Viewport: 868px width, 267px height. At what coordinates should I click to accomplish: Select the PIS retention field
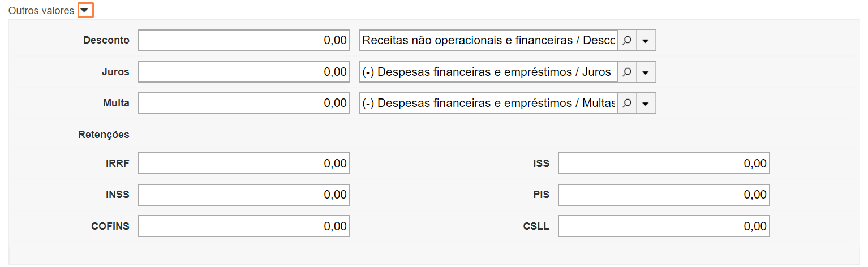[x=664, y=195]
